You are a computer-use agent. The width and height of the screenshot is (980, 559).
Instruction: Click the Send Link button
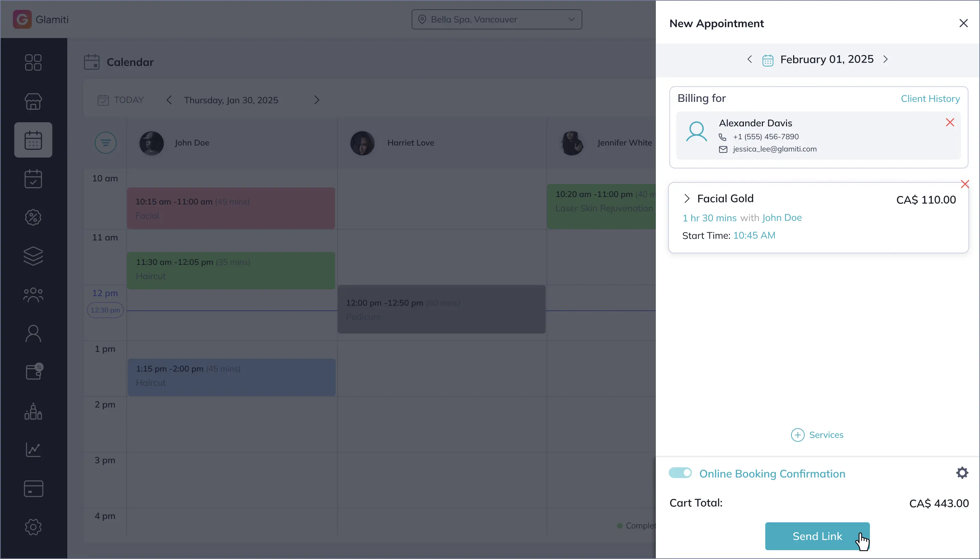817,536
